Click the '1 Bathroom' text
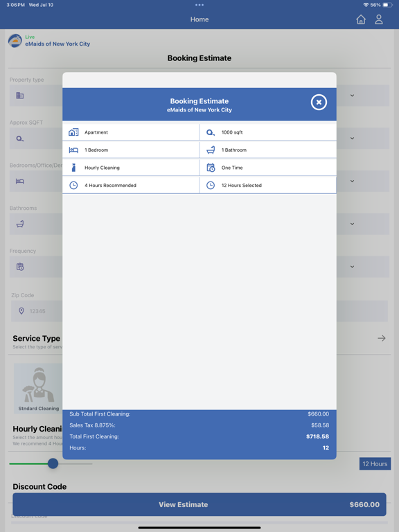 234,150
